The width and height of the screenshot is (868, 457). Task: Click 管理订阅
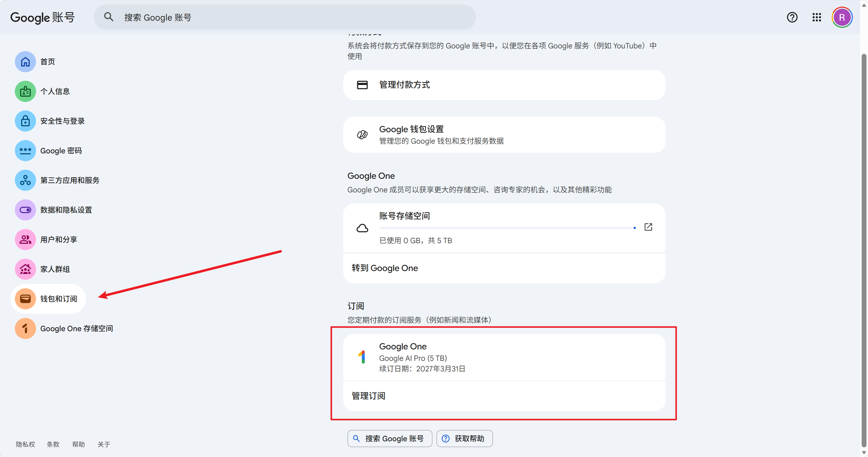[x=504, y=396]
